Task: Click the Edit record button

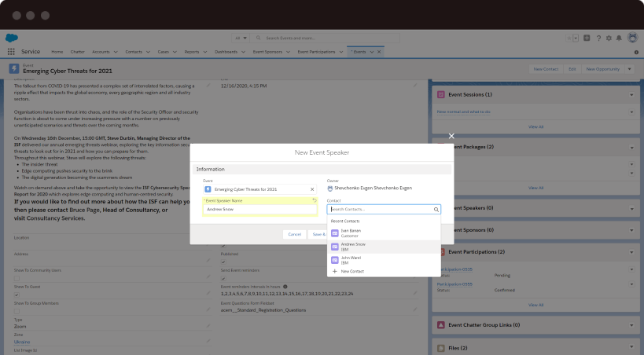Action: pyautogui.click(x=572, y=69)
